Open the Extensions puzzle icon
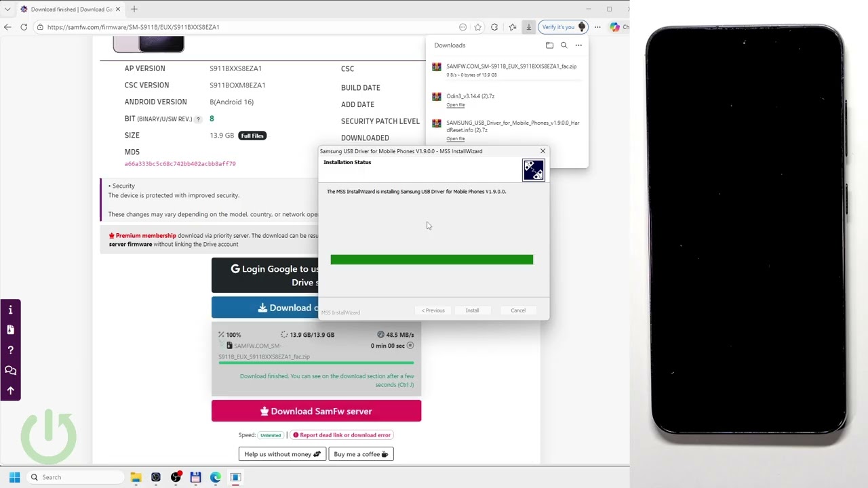Image resolution: width=868 pixels, height=488 pixels. click(x=494, y=27)
